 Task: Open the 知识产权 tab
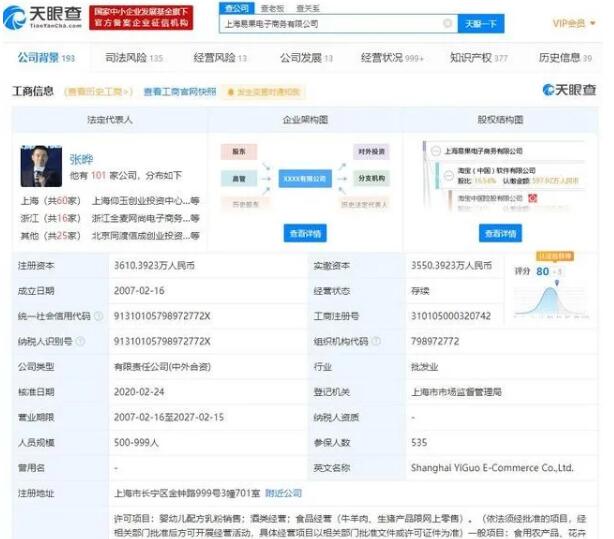click(x=479, y=58)
